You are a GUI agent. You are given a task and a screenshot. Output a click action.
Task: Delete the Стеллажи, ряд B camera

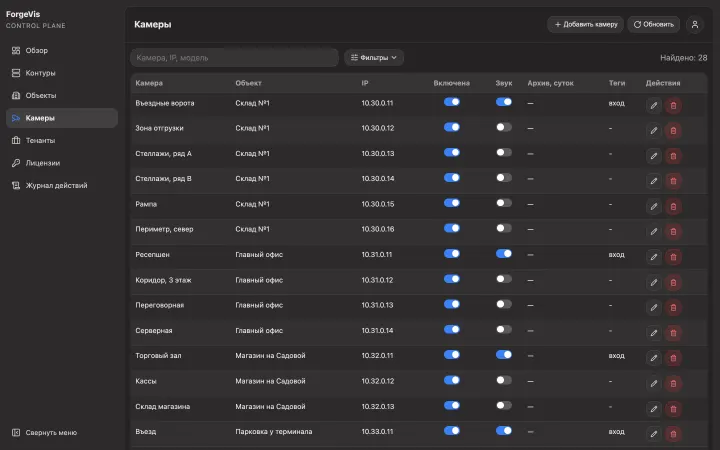click(x=673, y=181)
